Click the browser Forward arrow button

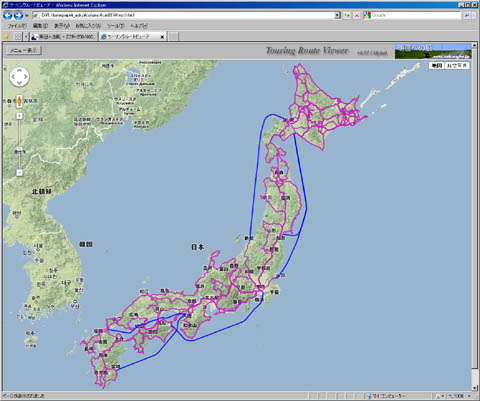point(18,15)
